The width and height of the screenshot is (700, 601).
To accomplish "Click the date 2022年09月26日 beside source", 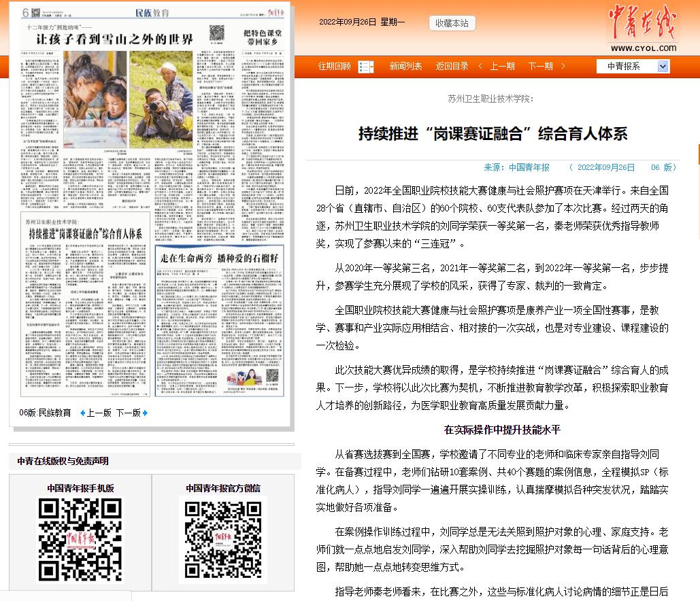I will (606, 167).
